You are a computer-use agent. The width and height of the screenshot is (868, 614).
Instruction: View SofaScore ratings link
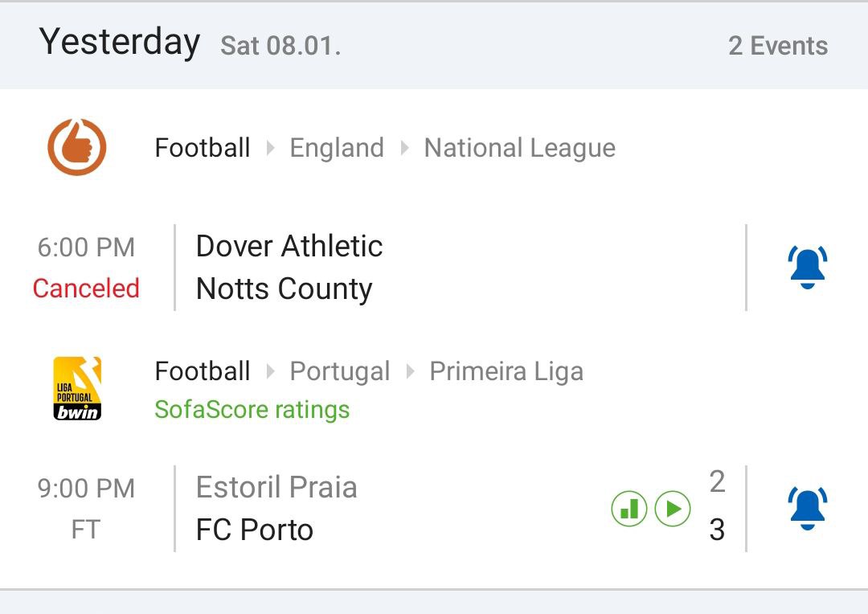pyautogui.click(x=252, y=410)
